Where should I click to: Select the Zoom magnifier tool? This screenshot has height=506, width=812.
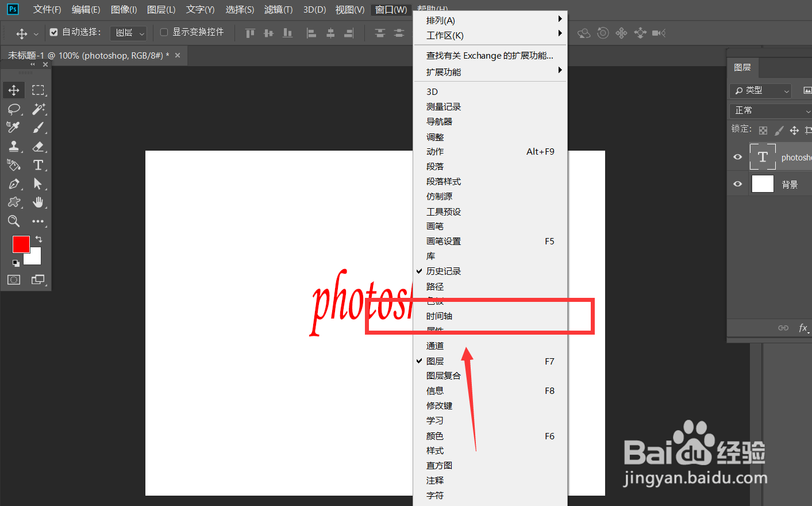click(14, 221)
